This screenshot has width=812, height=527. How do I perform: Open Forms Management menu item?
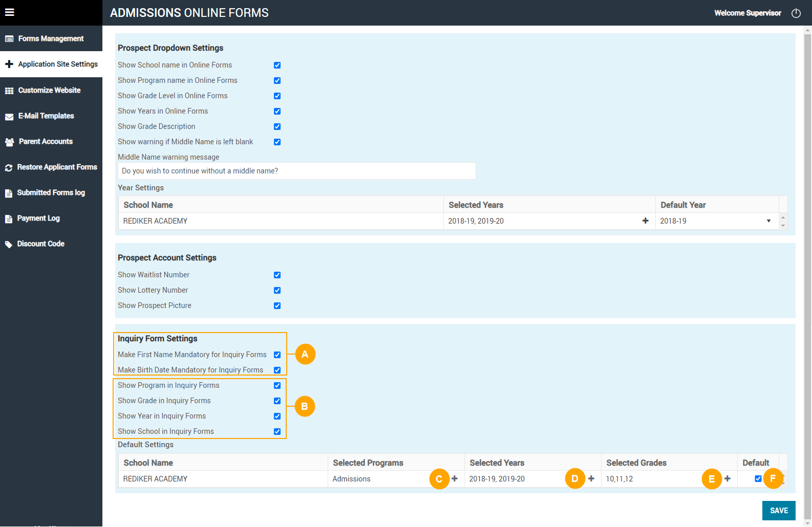[51, 38]
